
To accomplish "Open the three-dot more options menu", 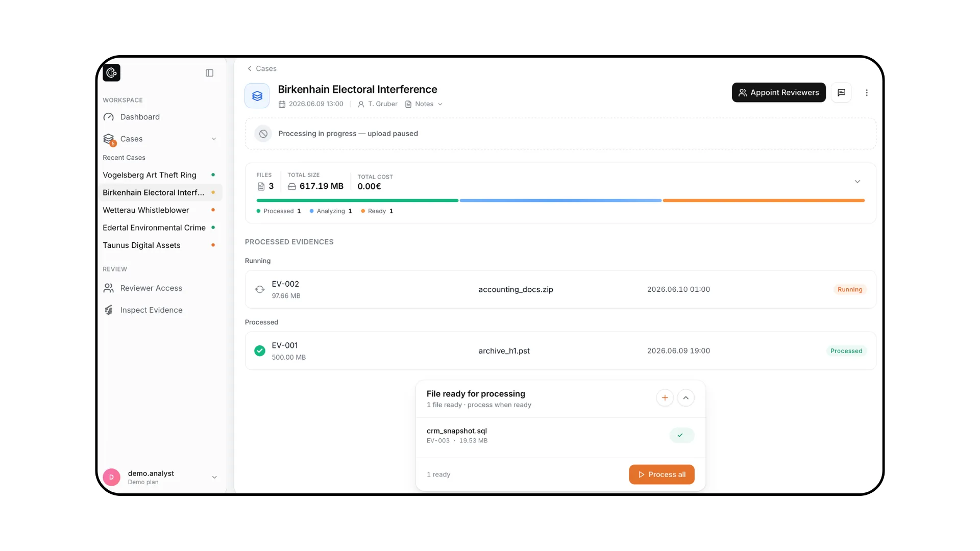I will click(866, 92).
